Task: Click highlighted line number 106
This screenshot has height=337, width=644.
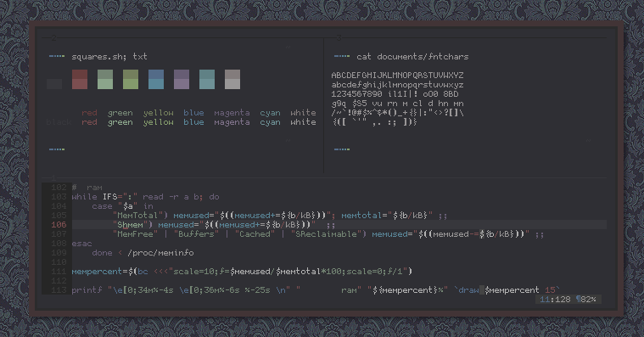Action: point(59,225)
